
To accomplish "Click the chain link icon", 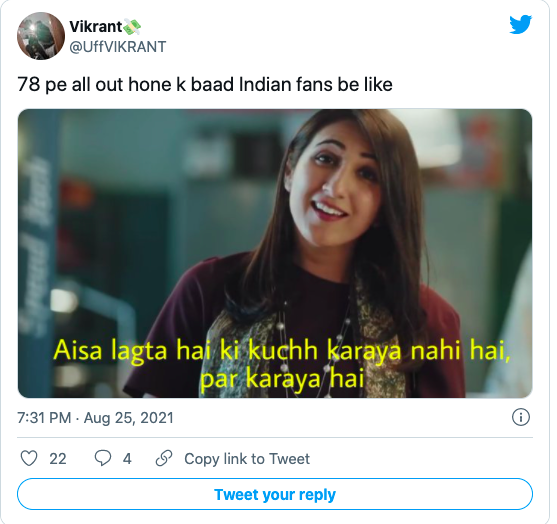I will click(x=164, y=458).
